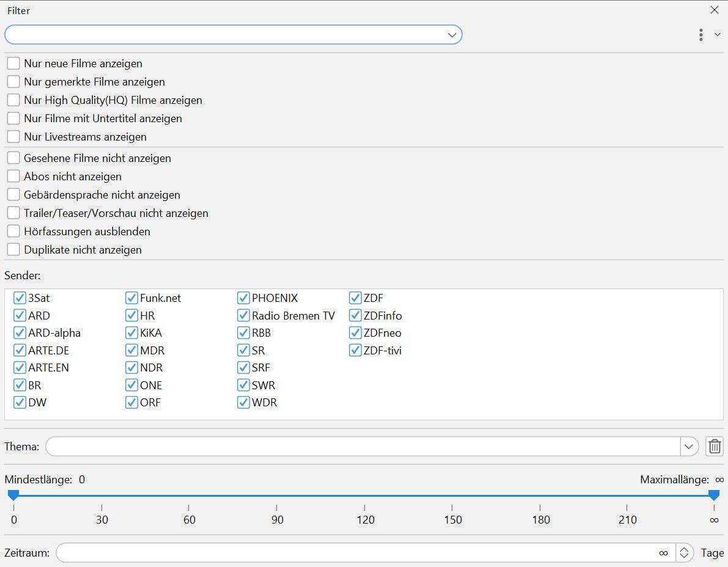Viewport: 728px width, 567px height.
Task: Click the Maximallänge slider handle at infinity
Action: [714, 495]
